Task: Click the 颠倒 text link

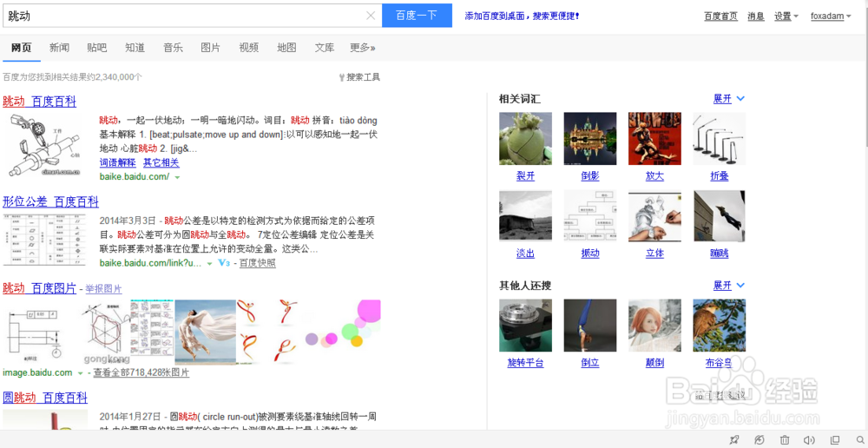Action: [x=654, y=363]
